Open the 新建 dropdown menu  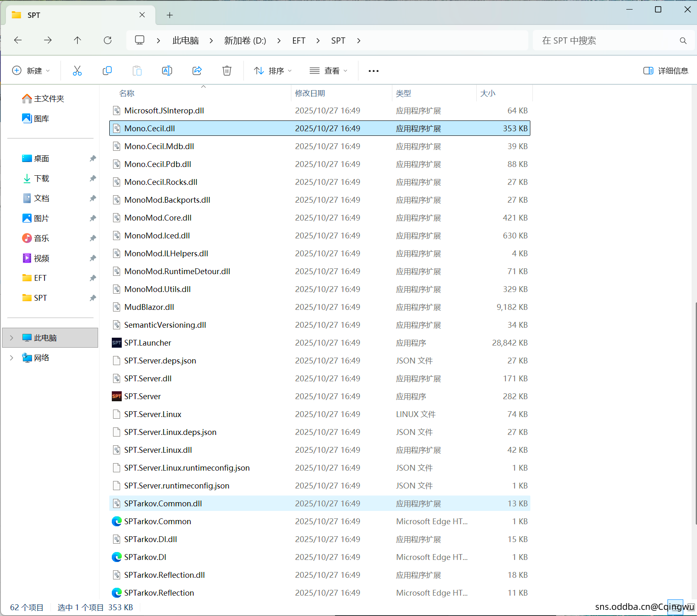(31, 71)
